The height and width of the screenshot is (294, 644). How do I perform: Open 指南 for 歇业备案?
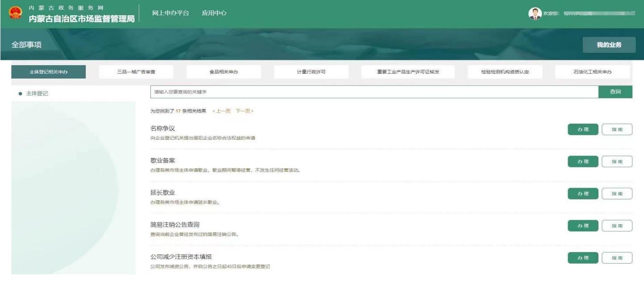pos(617,162)
